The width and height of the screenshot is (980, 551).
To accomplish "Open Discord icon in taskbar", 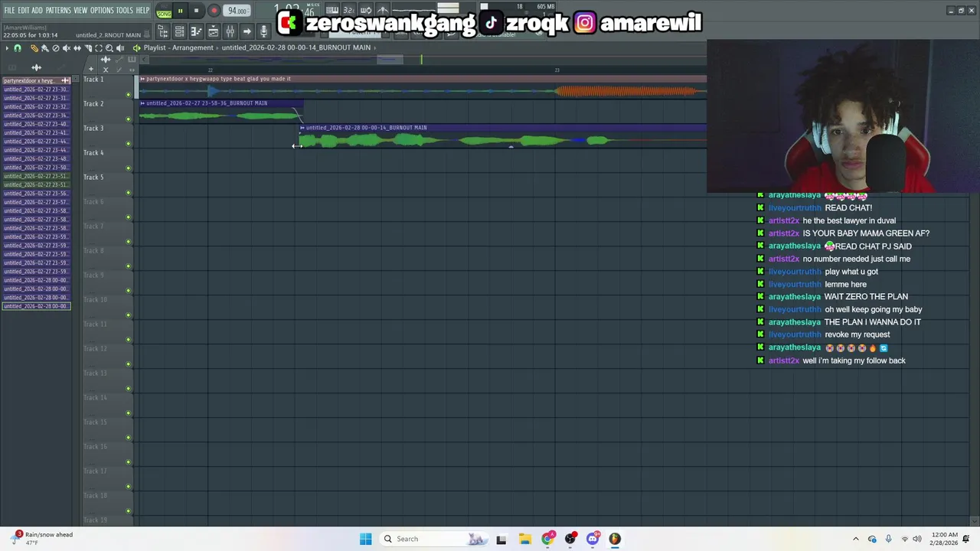I will coord(593,539).
